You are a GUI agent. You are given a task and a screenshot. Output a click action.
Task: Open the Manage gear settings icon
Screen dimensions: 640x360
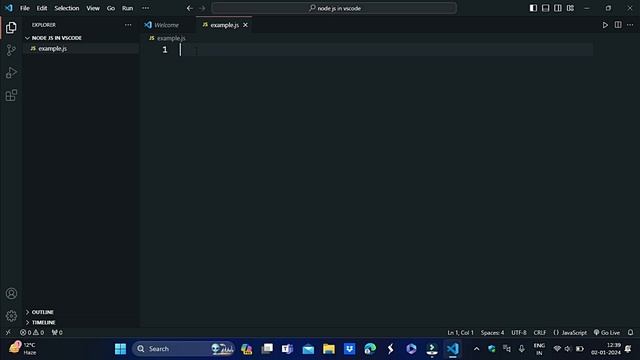tap(11, 316)
